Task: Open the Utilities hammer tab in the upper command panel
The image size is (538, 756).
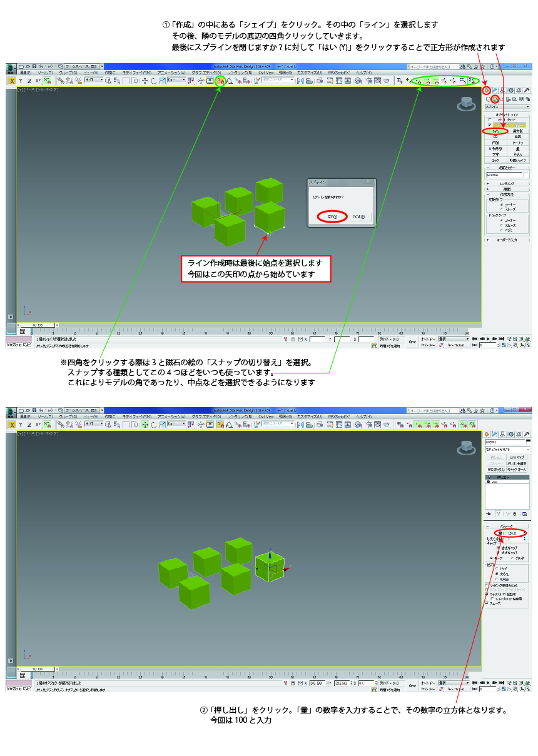Action: [527, 91]
